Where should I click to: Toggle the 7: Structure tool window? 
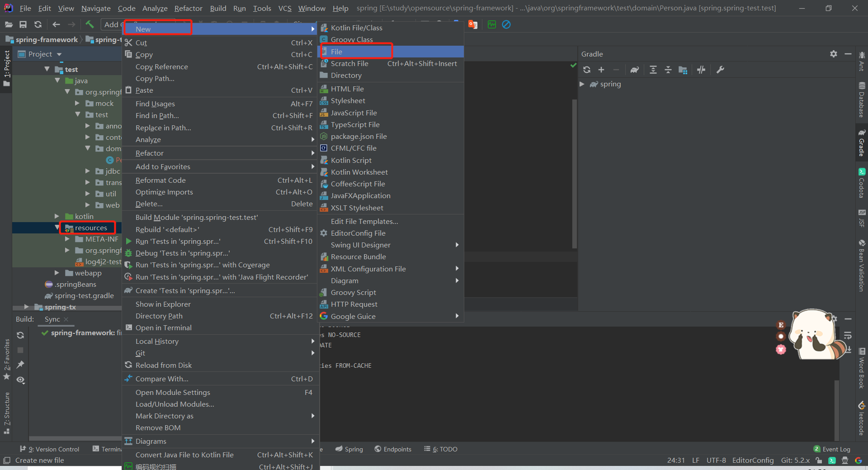point(6,413)
